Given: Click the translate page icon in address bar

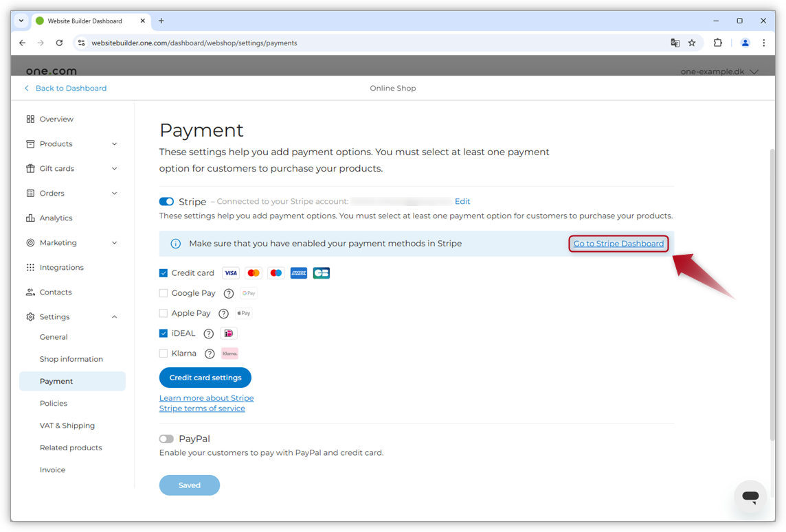Looking at the screenshot, I should coord(675,43).
